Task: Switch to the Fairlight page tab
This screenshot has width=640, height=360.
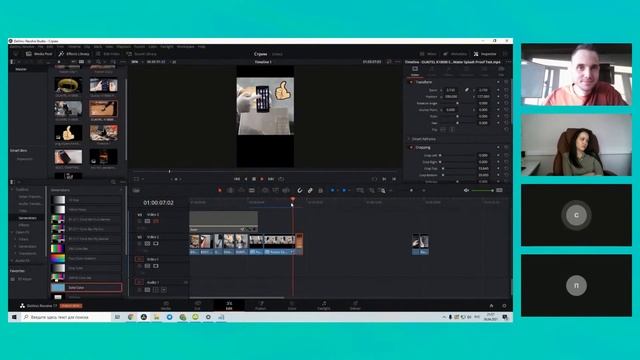Action: point(324,305)
